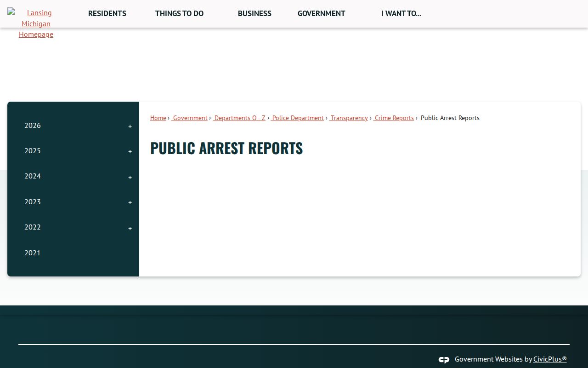Click the Public Arrest Reports breadcrumb text
Viewport: 588px width, 368px height.
450,118
